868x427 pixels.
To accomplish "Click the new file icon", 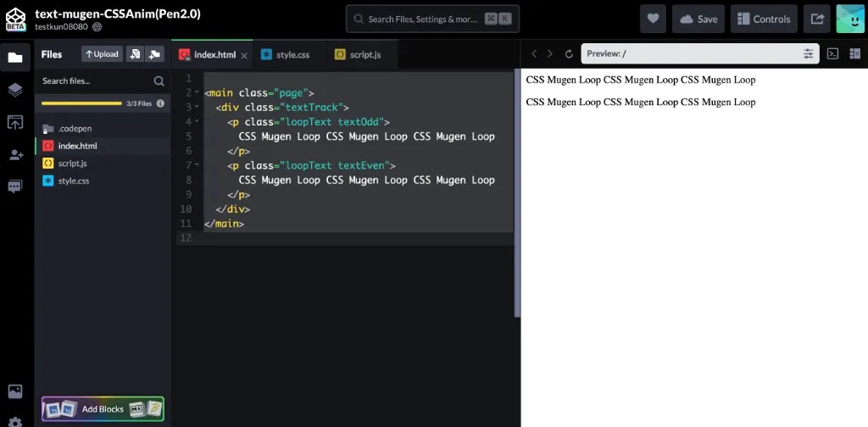I will click(135, 53).
